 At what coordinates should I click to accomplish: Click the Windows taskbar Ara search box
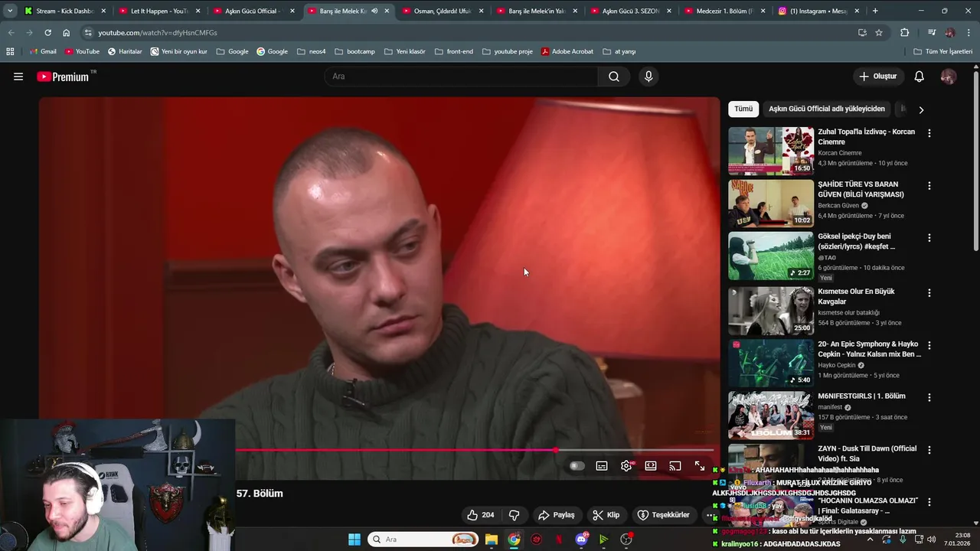coord(423,540)
